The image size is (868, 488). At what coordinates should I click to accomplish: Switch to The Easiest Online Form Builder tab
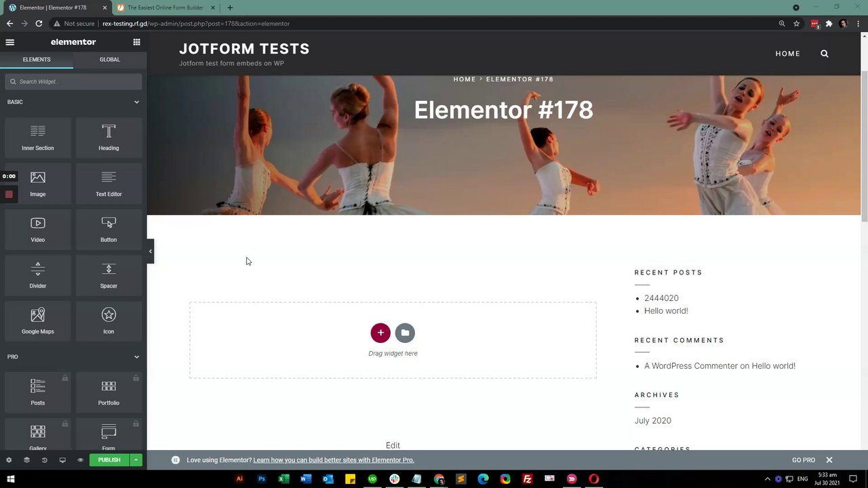(165, 7)
